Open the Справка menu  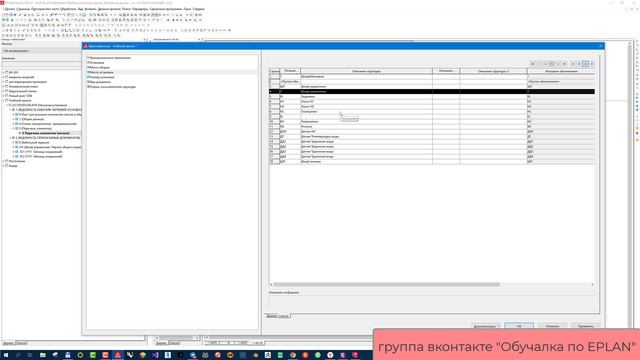pos(199,9)
